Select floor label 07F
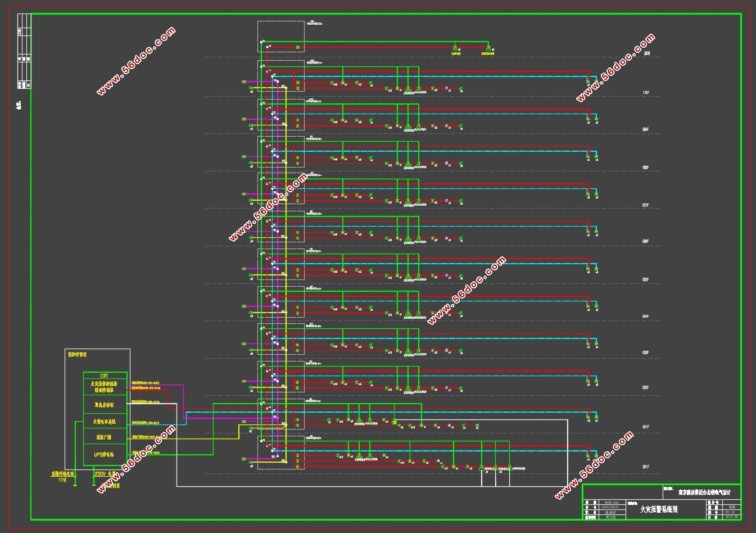 pos(646,206)
